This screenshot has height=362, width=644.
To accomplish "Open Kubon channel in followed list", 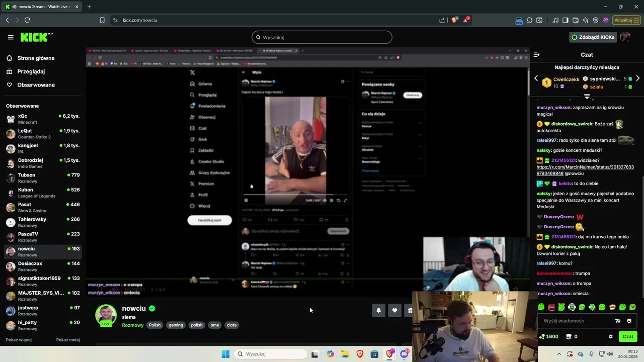I will point(42,193).
